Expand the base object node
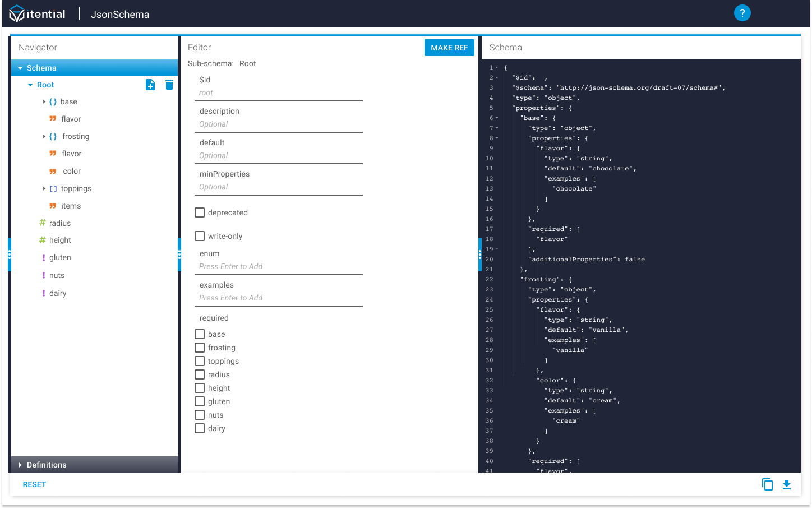812x509 pixels. [44, 101]
